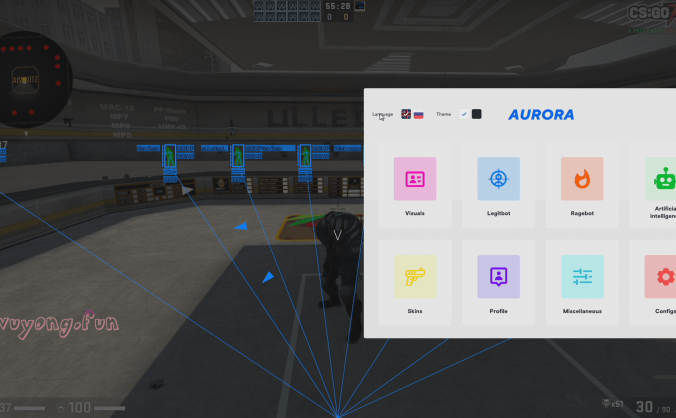Open the Ragebot flame icon
Viewport: 676px width, 418px height.
(x=582, y=179)
